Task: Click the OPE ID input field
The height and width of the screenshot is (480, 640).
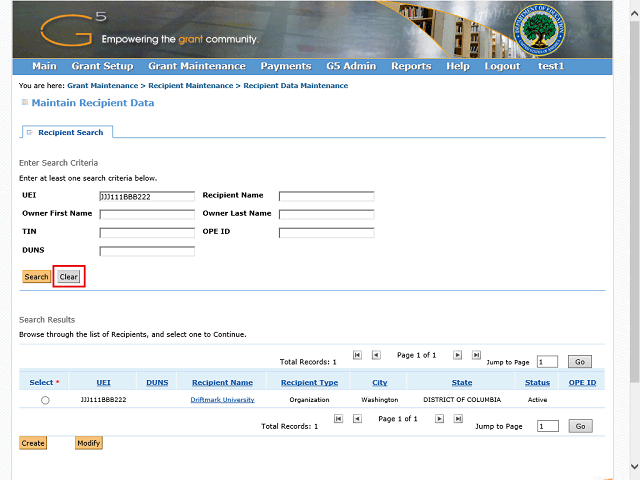Action: coord(327,233)
